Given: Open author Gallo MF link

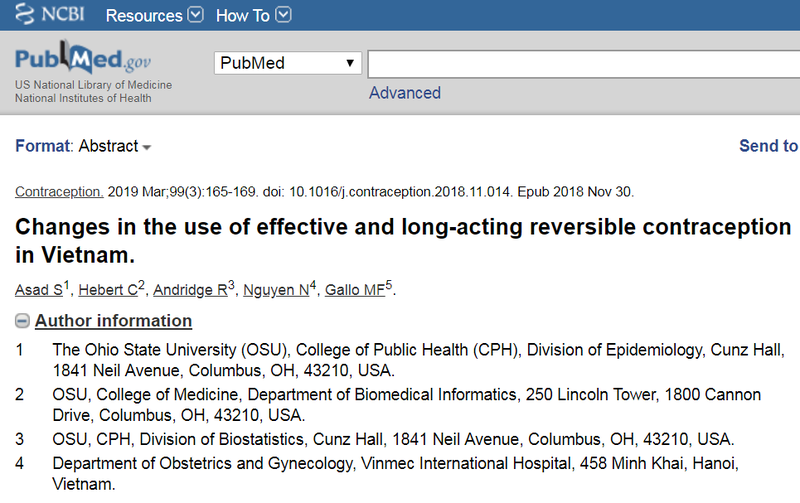Looking at the screenshot, I should pyautogui.click(x=355, y=290).
